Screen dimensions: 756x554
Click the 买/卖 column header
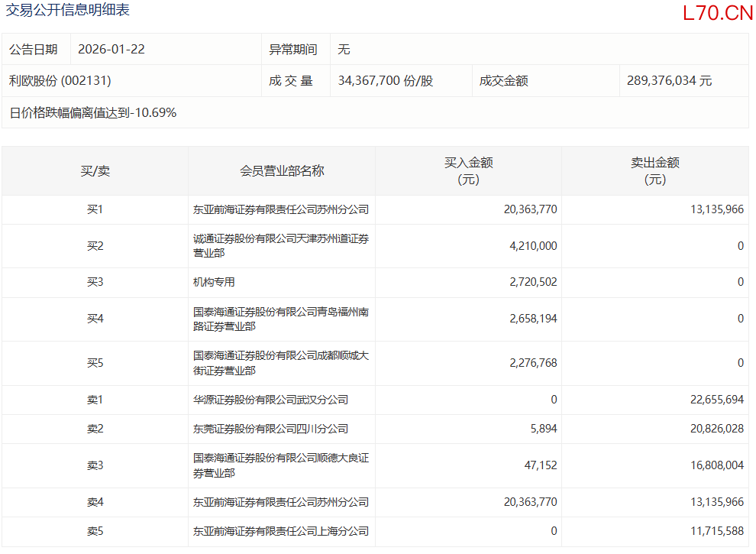coord(95,171)
